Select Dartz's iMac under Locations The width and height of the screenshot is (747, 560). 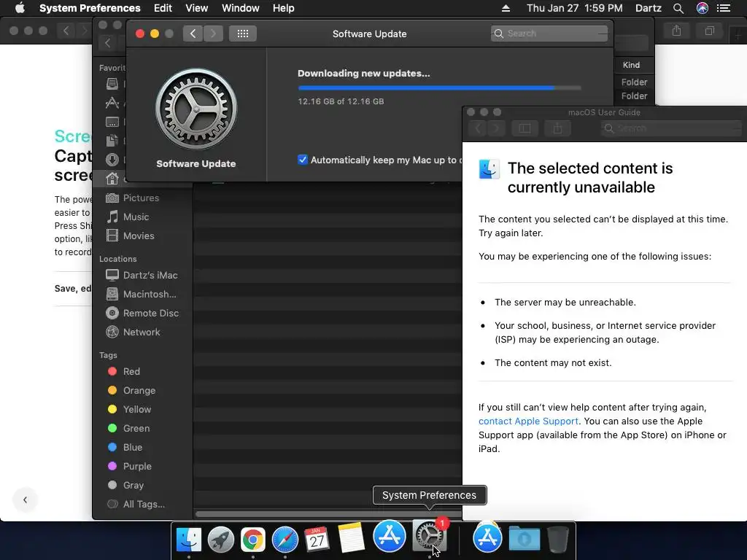point(150,275)
